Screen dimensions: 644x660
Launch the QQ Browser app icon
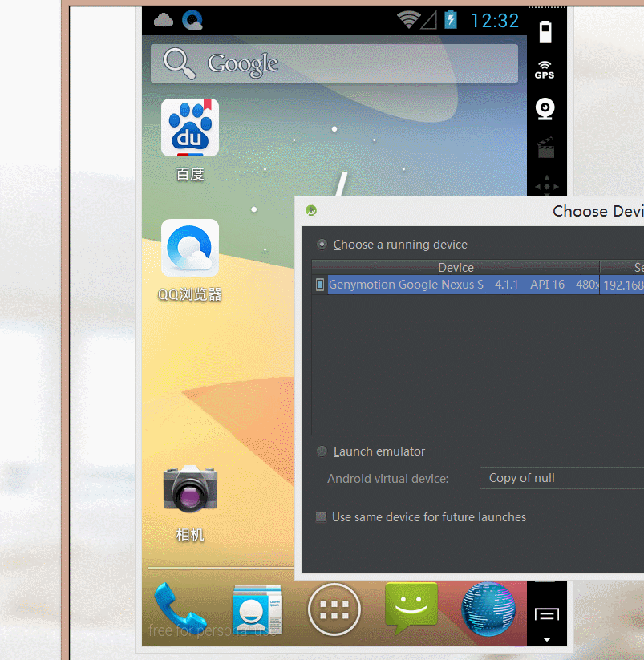[x=190, y=248]
